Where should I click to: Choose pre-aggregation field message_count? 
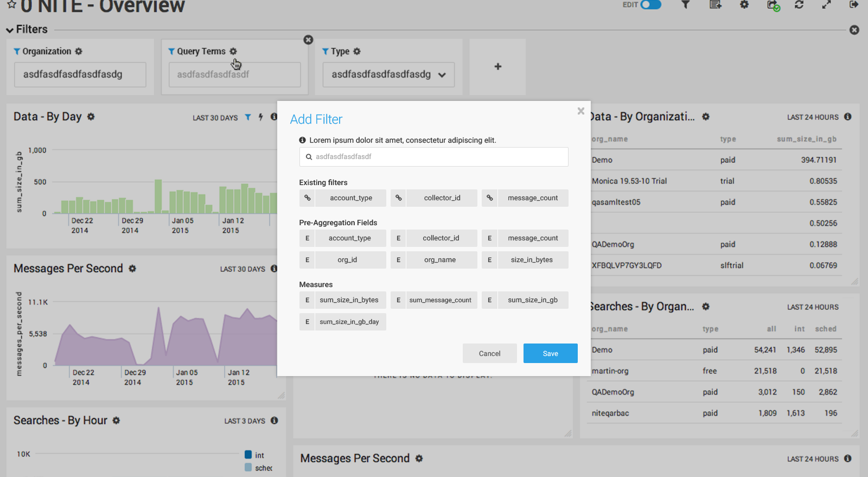tap(525, 238)
